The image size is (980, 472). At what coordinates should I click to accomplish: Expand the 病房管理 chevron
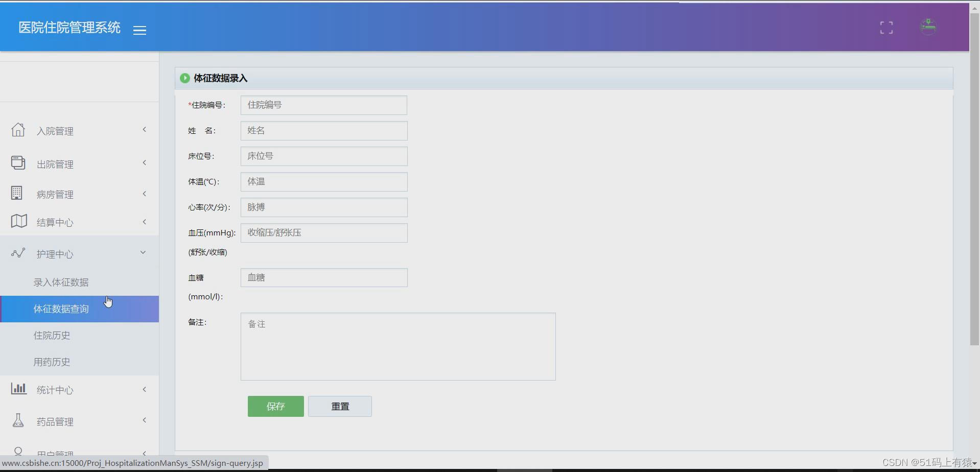coord(145,194)
